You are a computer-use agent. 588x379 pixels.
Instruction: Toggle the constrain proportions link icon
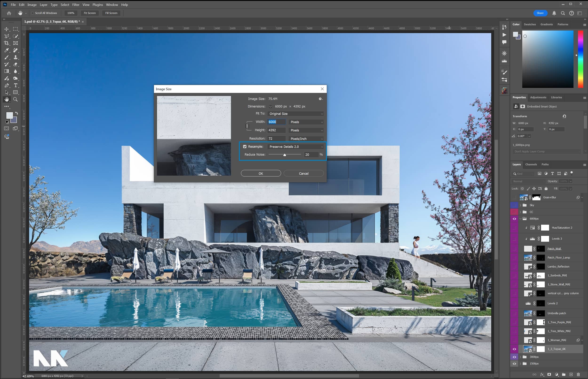(247, 126)
